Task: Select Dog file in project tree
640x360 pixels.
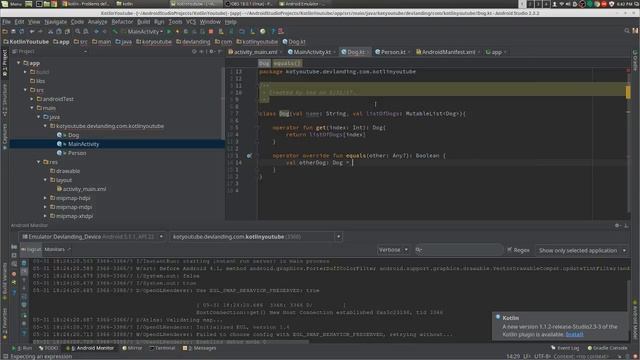Action: (x=73, y=135)
